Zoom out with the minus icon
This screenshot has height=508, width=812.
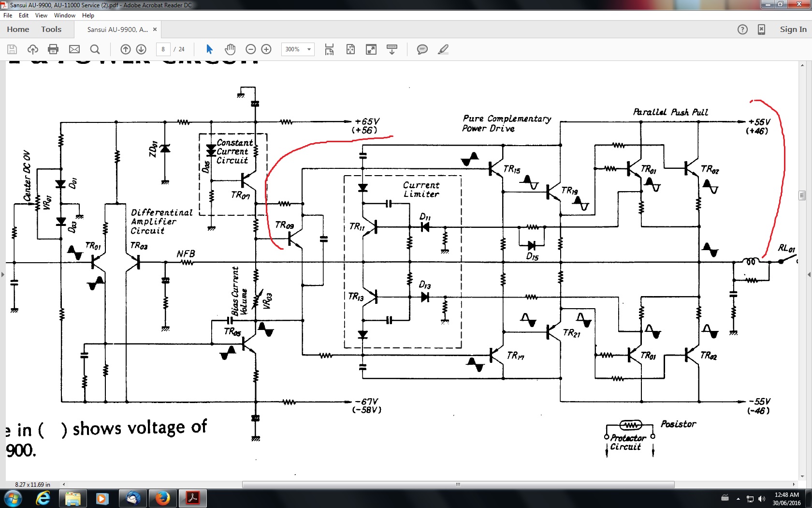tap(250, 49)
